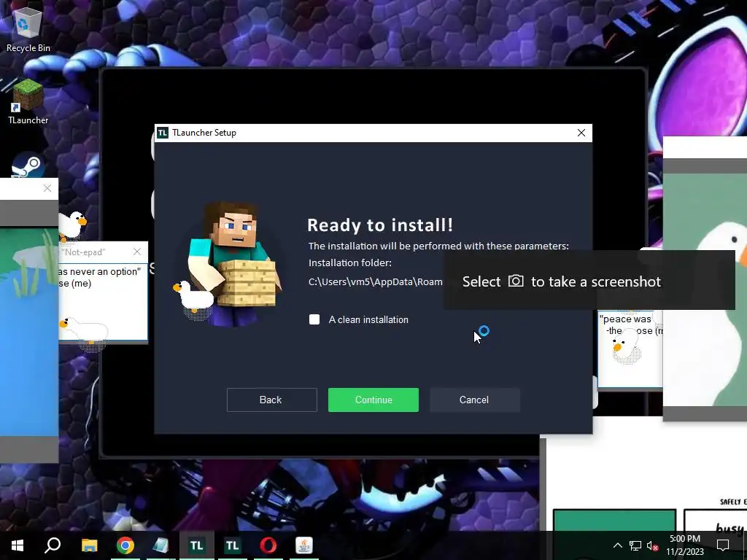
Task: Switch to first TL taskbar window
Action: 196,545
